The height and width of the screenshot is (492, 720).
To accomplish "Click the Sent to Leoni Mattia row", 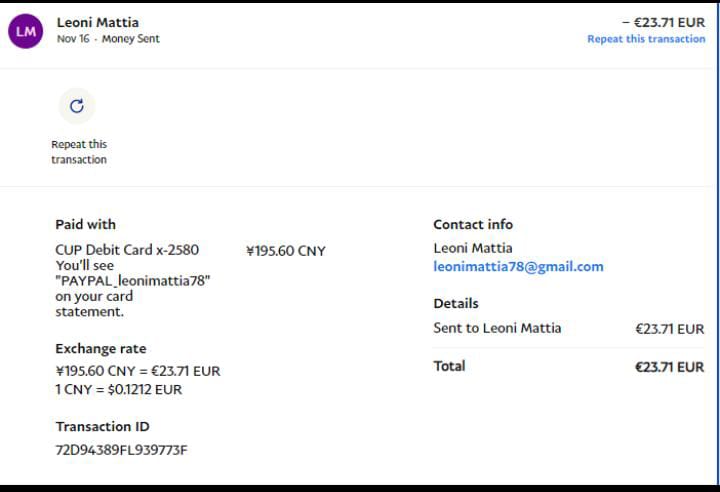I will pos(497,328).
